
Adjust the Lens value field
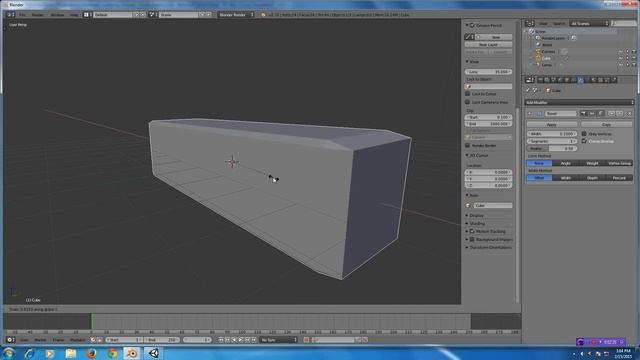[489, 72]
